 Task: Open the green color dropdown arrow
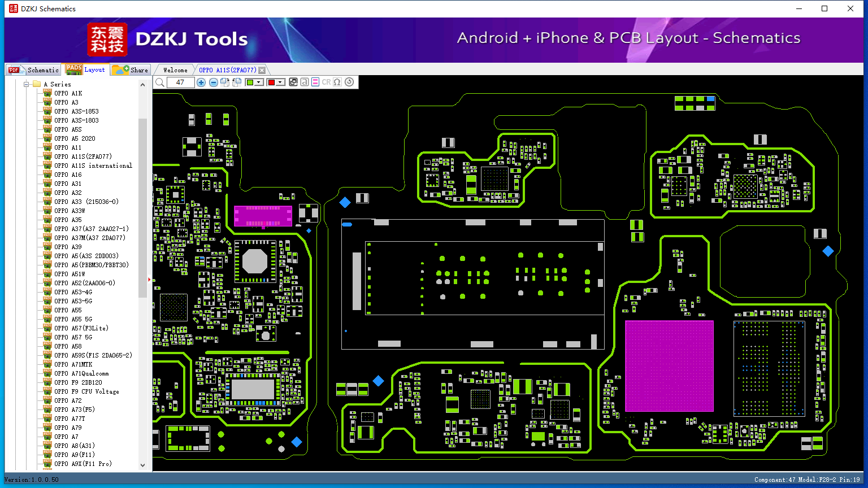pos(259,82)
